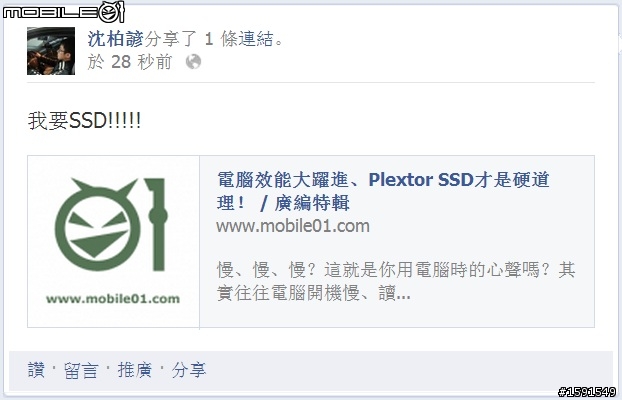The image size is (622, 400).
Task: Click 留言 to comment on post
Action: coord(81,370)
